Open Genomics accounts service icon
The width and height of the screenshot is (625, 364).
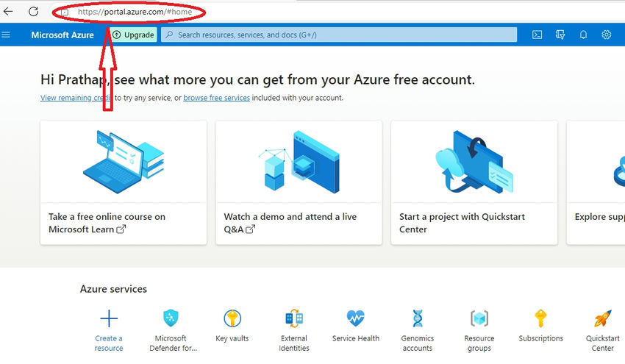(x=418, y=318)
